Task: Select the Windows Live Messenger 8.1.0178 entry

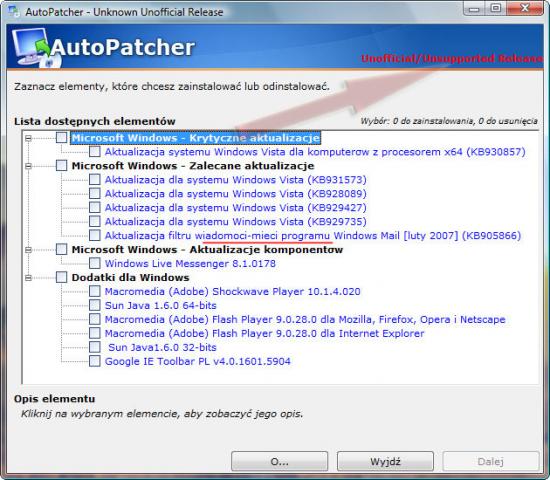Action: pyautogui.click(x=190, y=263)
